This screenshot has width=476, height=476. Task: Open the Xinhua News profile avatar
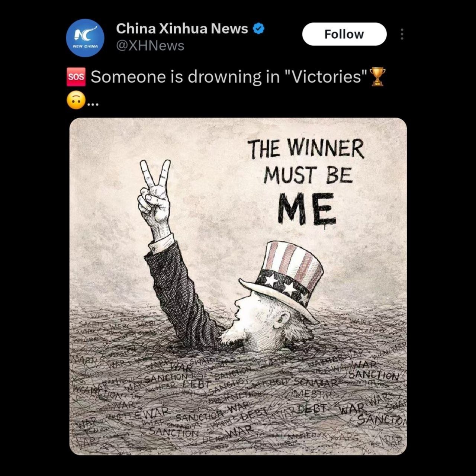point(85,38)
